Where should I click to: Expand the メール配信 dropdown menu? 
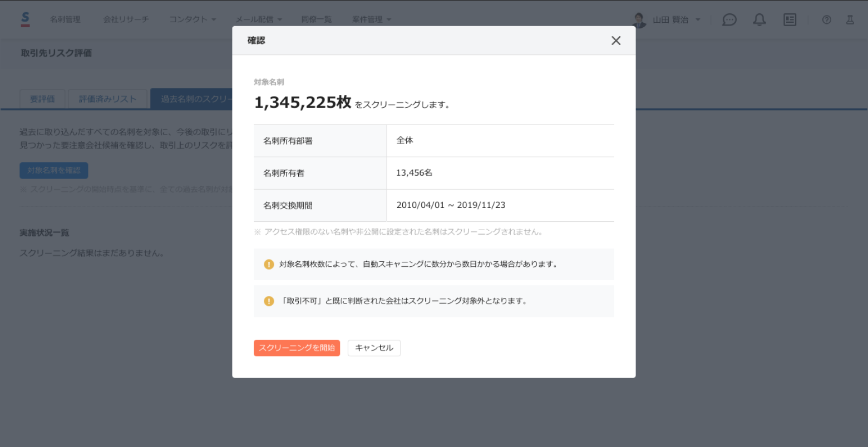(258, 19)
